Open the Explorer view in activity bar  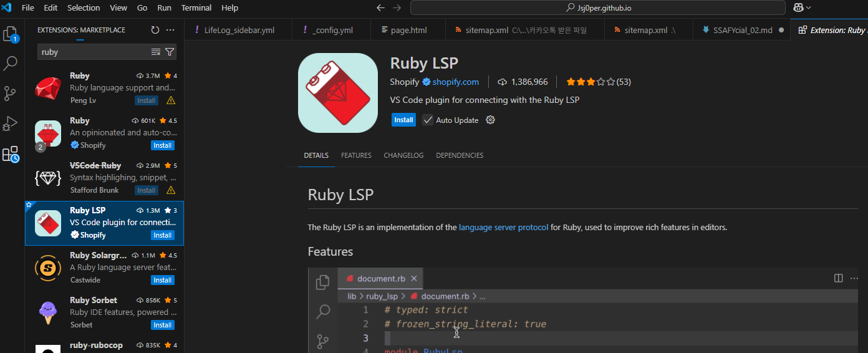(11, 34)
